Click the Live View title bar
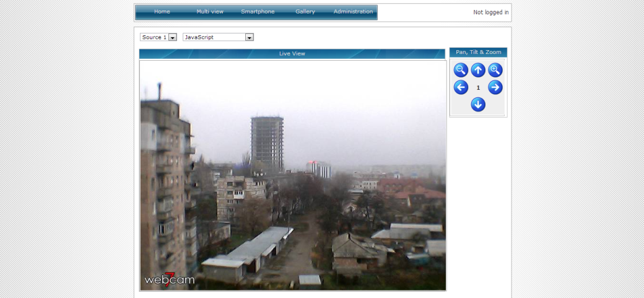This screenshot has height=298, width=644. (292, 54)
